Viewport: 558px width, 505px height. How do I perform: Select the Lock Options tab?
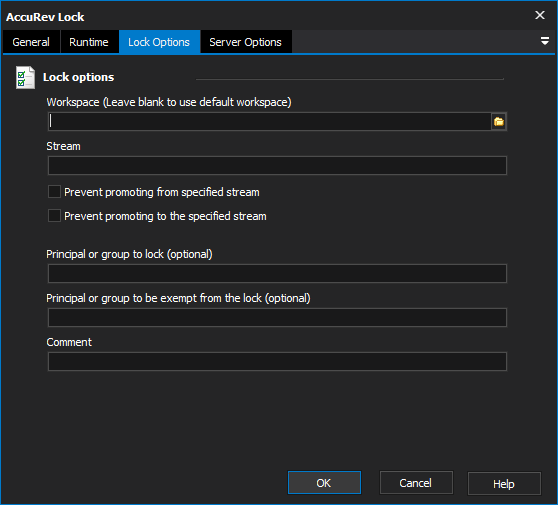click(x=159, y=42)
